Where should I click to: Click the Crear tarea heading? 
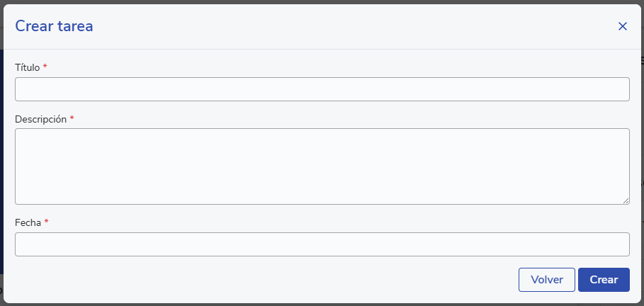point(55,26)
